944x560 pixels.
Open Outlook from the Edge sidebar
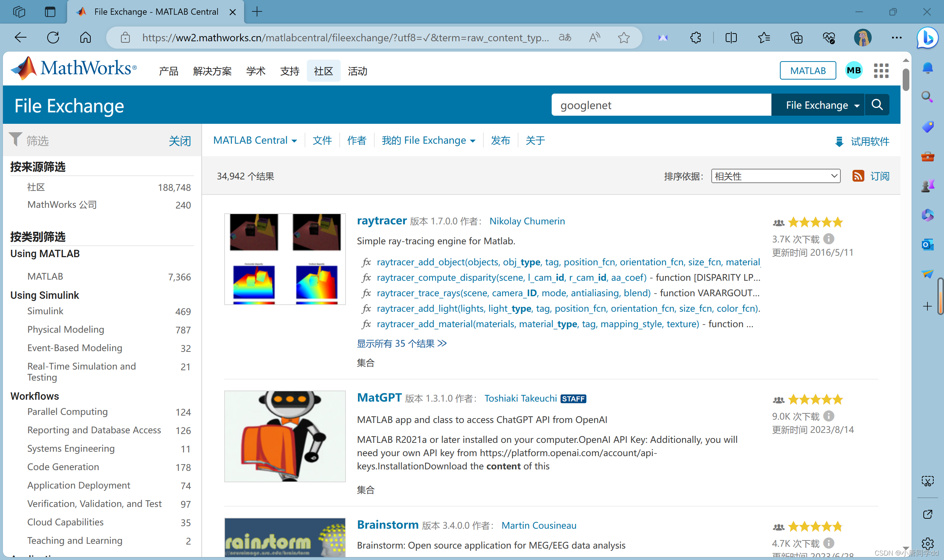(927, 245)
